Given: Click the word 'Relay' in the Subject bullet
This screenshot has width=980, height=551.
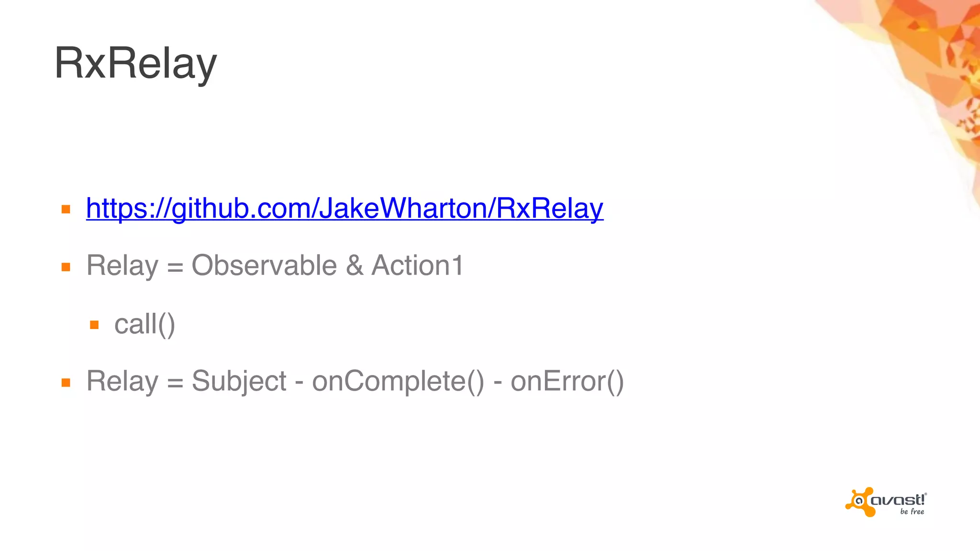Looking at the screenshot, I should tap(122, 381).
